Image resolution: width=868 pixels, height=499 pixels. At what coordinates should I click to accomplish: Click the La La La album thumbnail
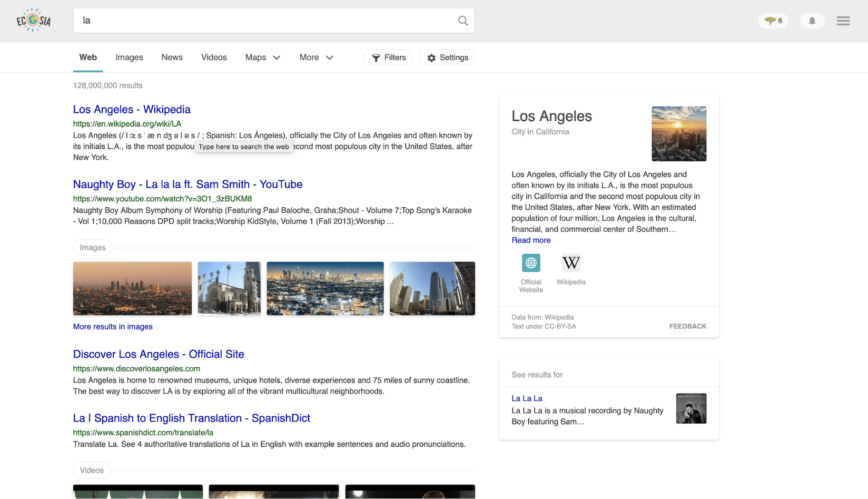coord(691,408)
